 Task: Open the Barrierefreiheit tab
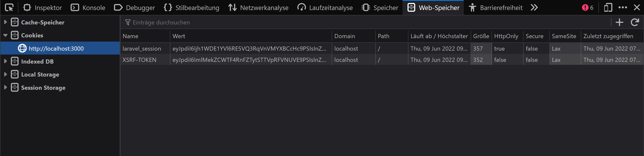(495, 8)
